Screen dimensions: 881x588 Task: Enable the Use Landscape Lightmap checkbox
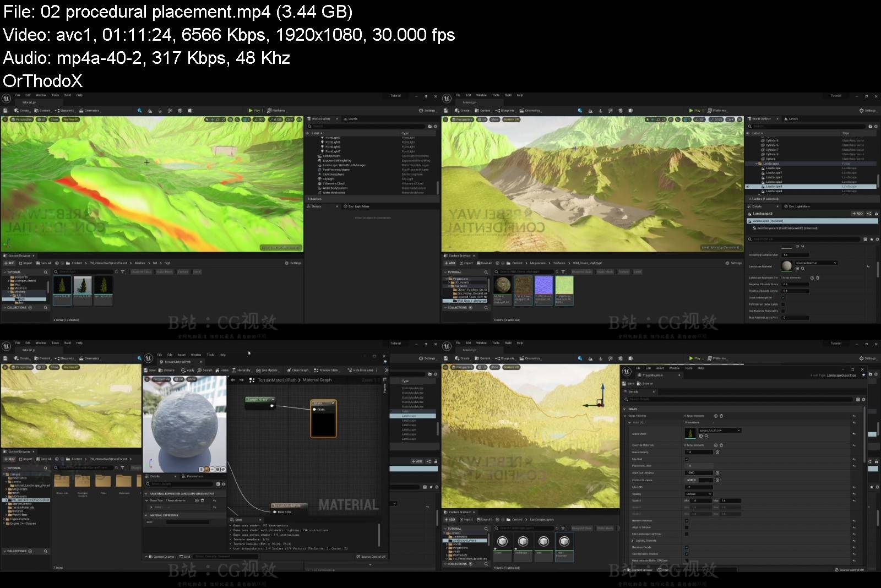(x=687, y=534)
